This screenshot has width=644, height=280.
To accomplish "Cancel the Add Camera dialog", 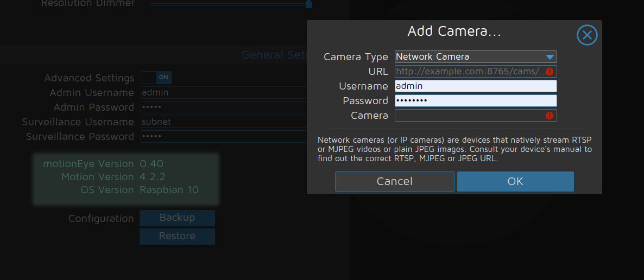I will click(395, 181).
